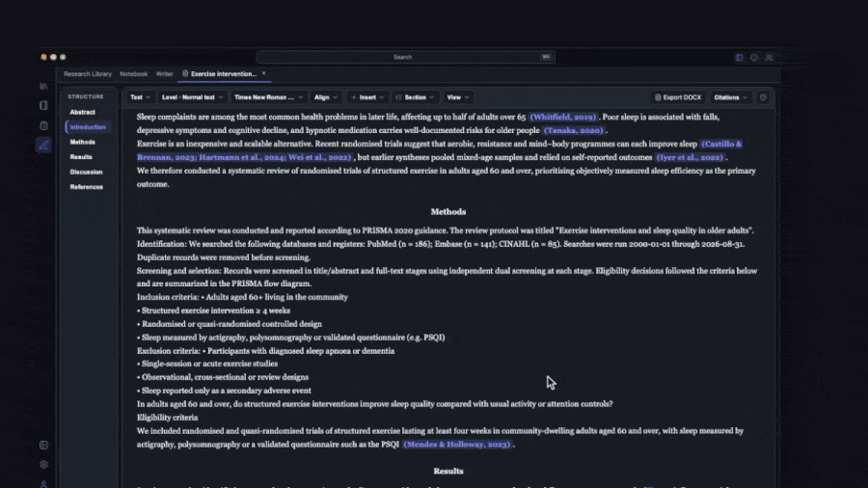Expand the View dropdown
This screenshot has width=868, height=488.
(x=457, y=97)
